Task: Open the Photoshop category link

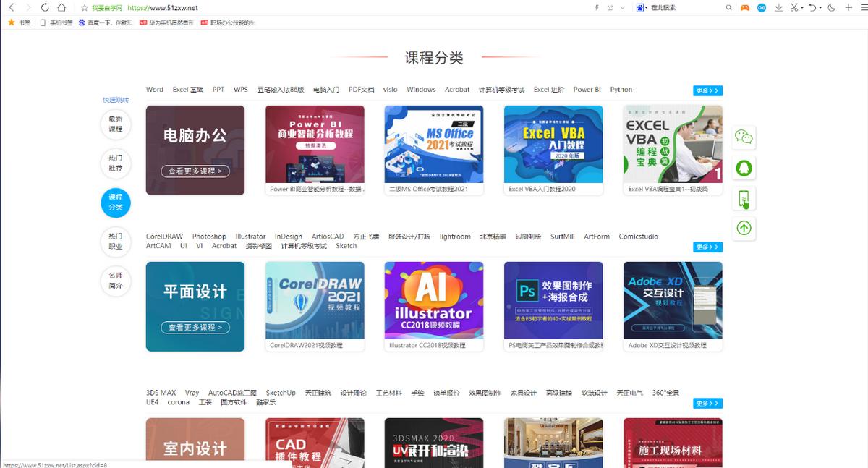Action: [x=208, y=236]
